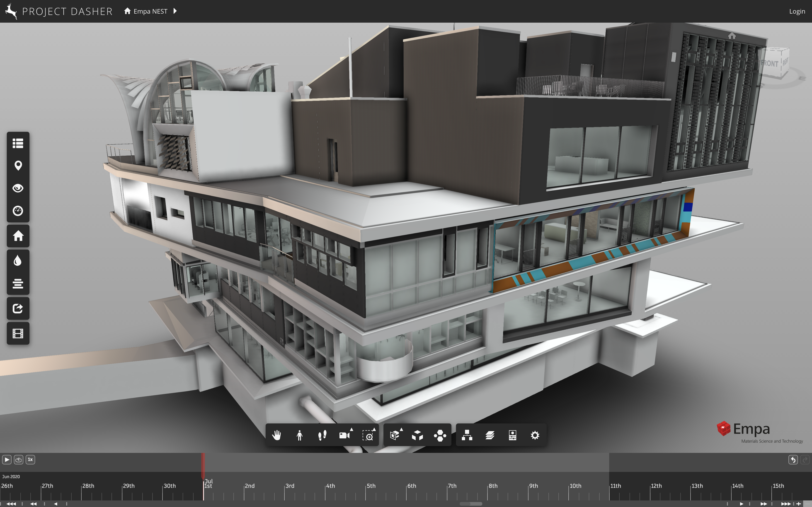Open the 1x playback speed selector
This screenshot has height=507, width=812.
[x=30, y=459]
